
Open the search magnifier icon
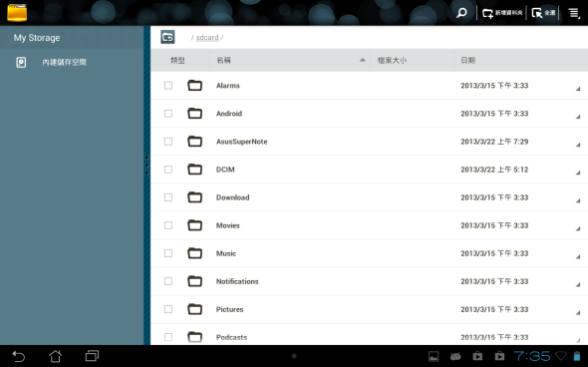coord(461,13)
